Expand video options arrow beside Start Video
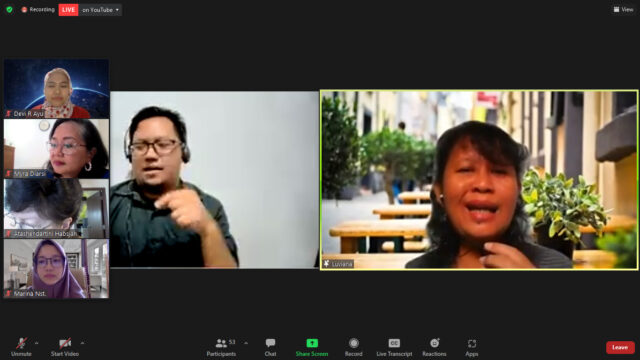Image resolution: width=640 pixels, height=360 pixels. (x=82, y=343)
